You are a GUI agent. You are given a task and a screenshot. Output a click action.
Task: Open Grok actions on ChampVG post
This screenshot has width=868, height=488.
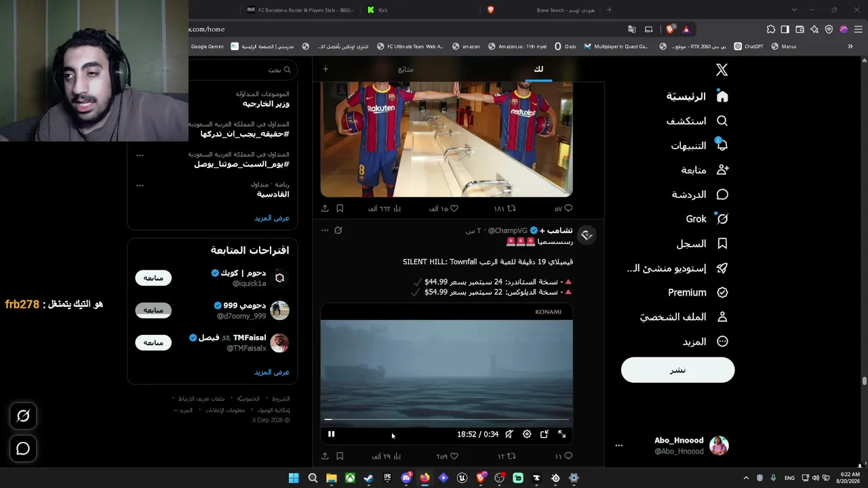pyautogui.click(x=338, y=230)
